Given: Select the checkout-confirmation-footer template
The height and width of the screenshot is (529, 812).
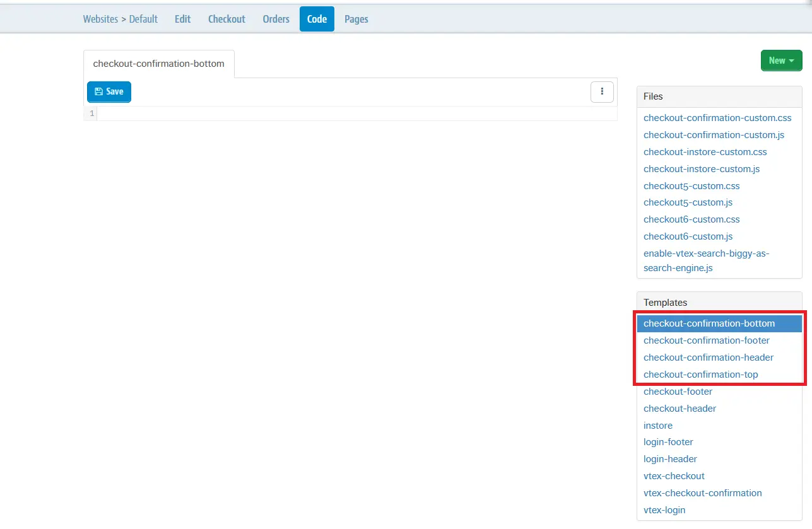Looking at the screenshot, I should point(706,340).
